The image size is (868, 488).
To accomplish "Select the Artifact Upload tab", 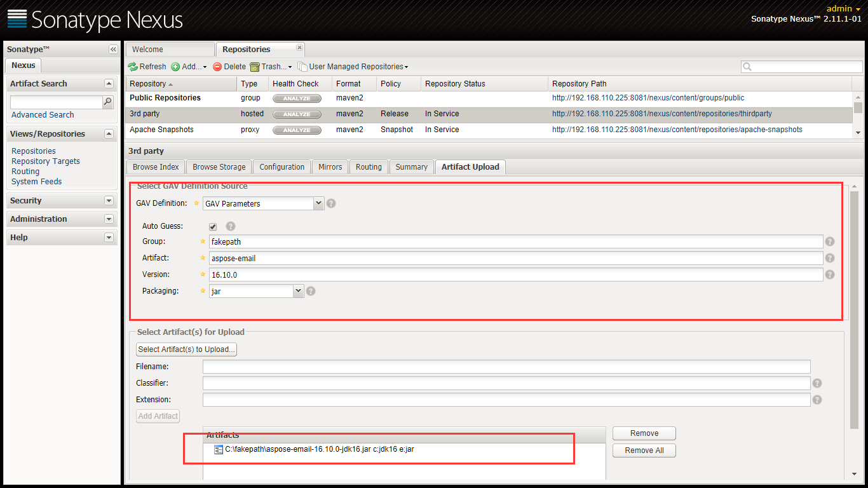I will [470, 167].
